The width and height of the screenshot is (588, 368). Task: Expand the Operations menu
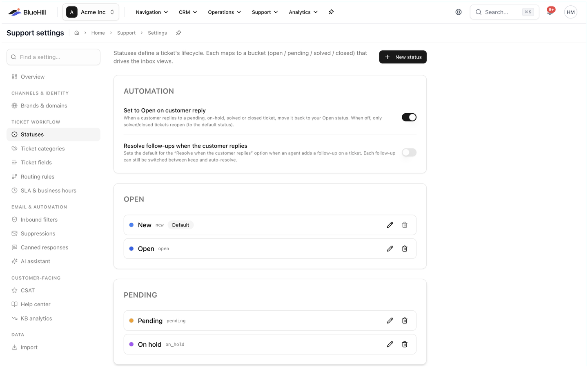tap(225, 12)
